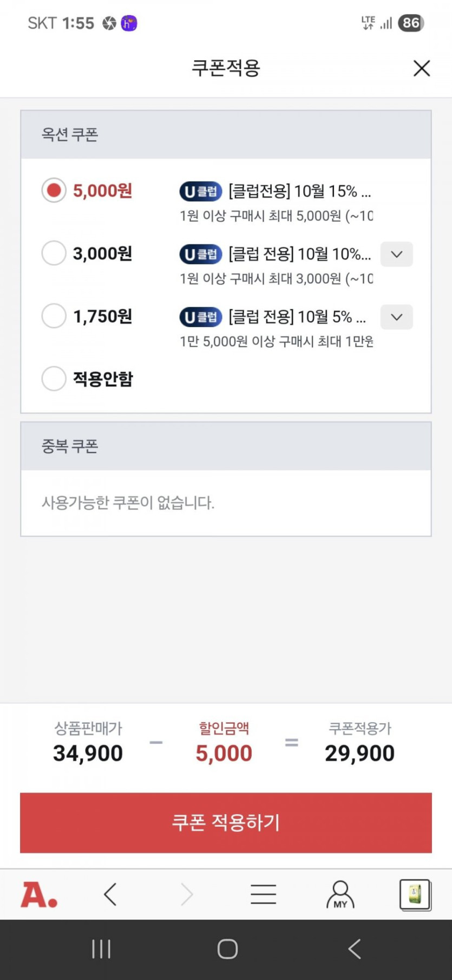Expand the 10월 10% coupon details
Image resolution: width=452 pixels, height=980 pixels.
tap(396, 254)
